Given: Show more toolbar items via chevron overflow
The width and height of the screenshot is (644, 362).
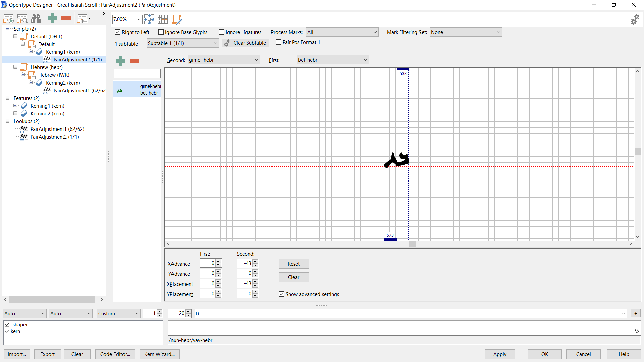Looking at the screenshot, I should tap(103, 14).
